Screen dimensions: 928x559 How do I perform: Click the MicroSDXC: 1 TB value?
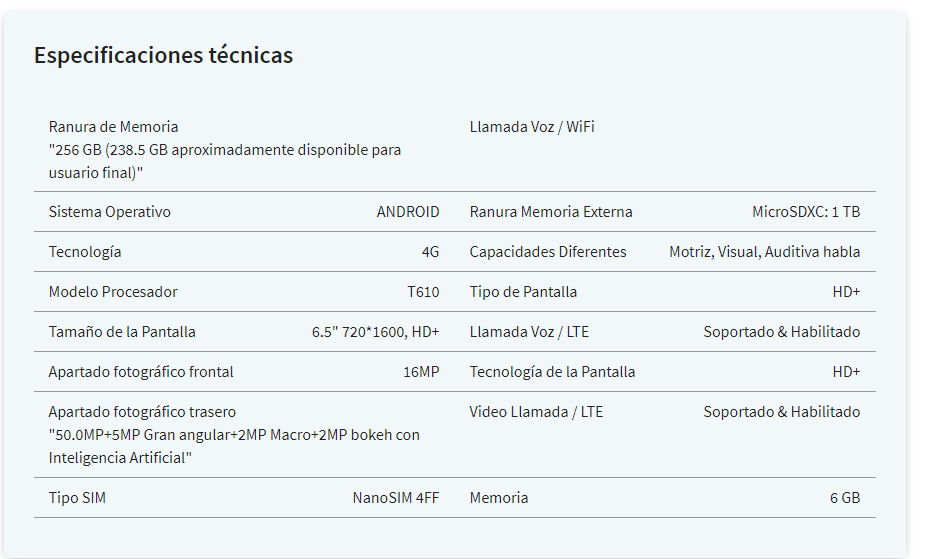coord(806,212)
